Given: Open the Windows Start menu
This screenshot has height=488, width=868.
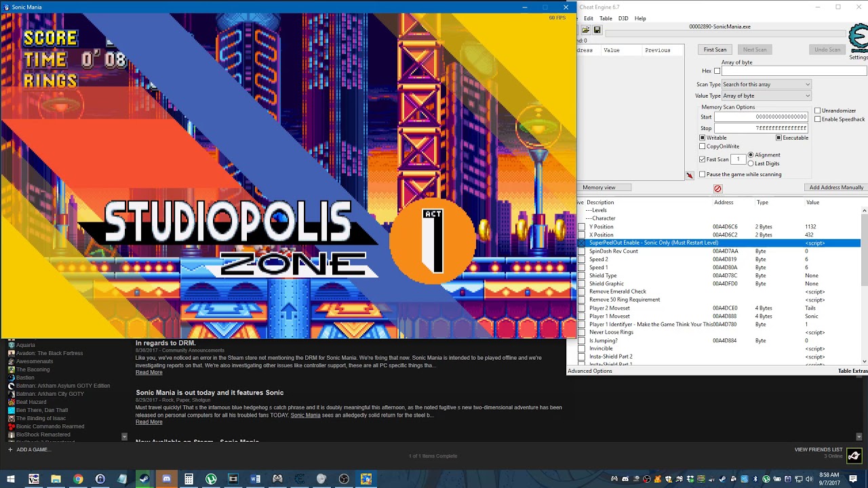Looking at the screenshot, I should tap(11, 479).
